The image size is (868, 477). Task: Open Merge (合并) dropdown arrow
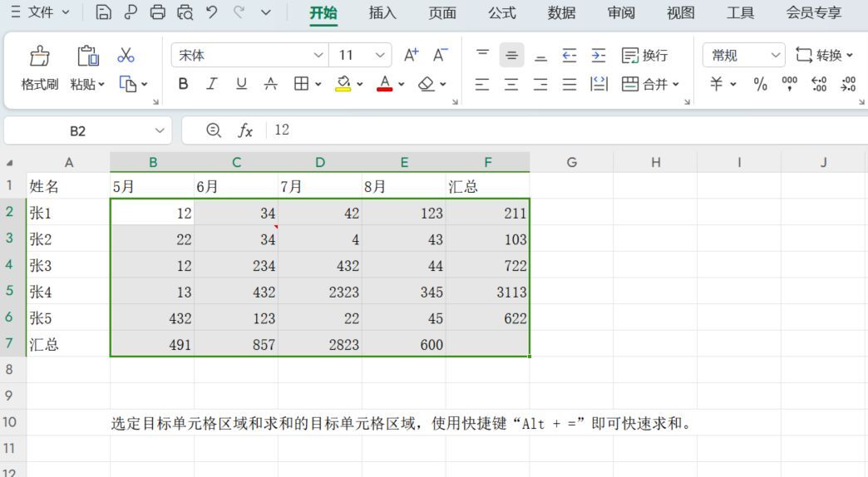(676, 84)
